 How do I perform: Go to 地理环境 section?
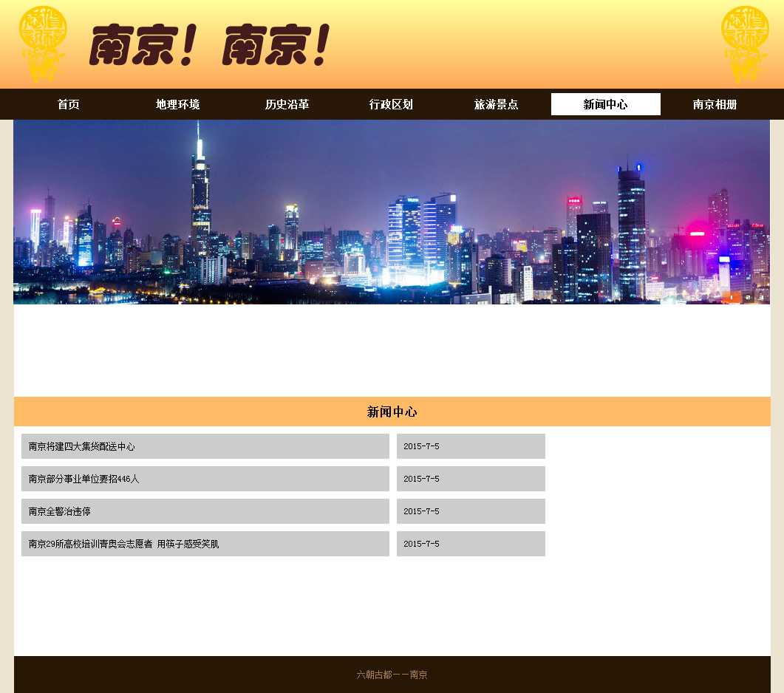click(x=177, y=104)
